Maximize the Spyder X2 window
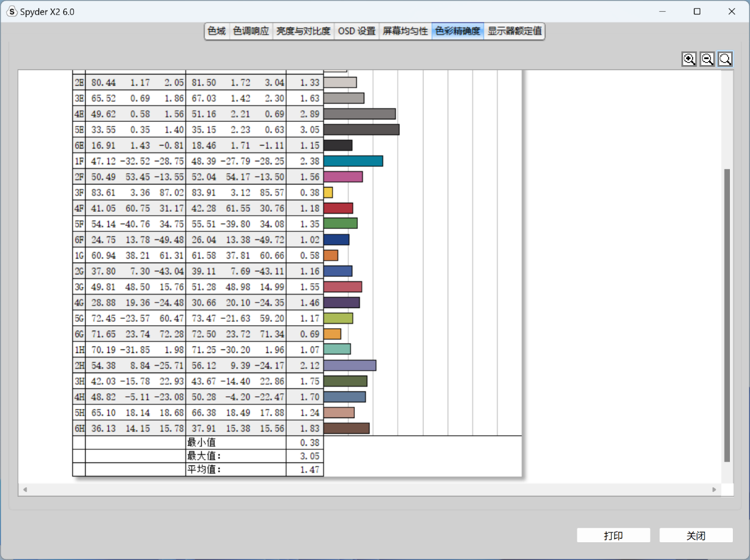 tap(697, 12)
